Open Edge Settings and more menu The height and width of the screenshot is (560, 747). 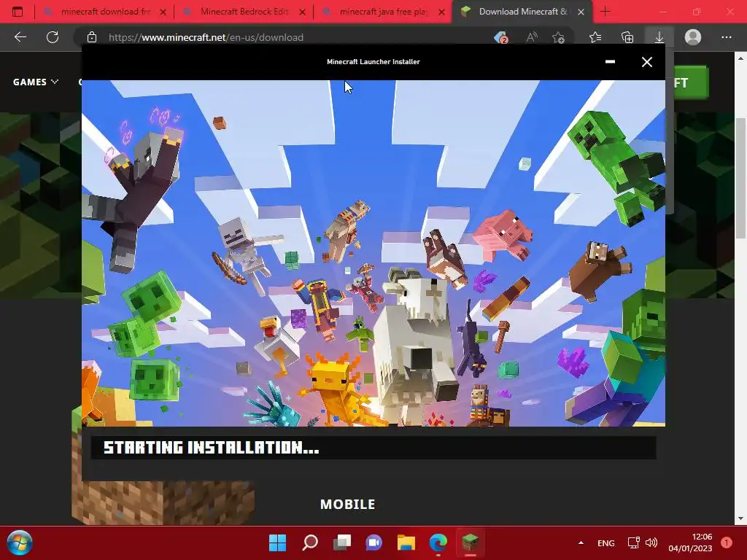[x=726, y=37]
